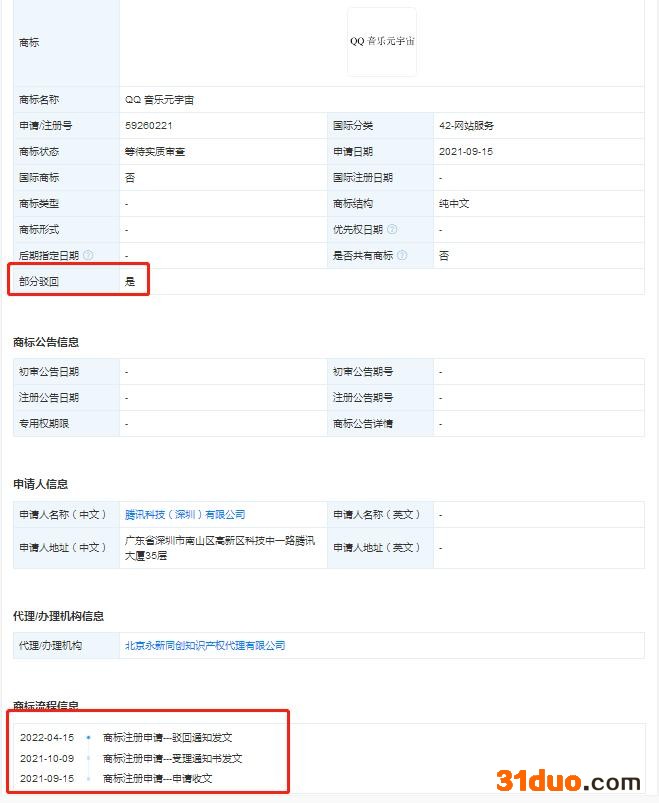Open the QQ 音乐元宇宙 trademark image thumbnail
This screenshot has width=659, height=803.
(382, 42)
